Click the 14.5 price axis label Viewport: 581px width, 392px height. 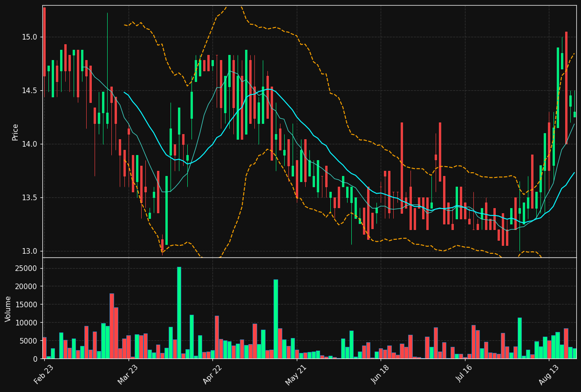30,90
